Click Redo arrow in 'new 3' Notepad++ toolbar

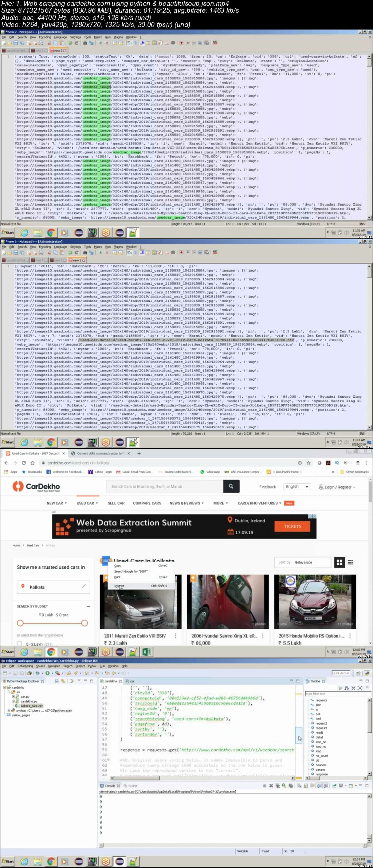76,253
